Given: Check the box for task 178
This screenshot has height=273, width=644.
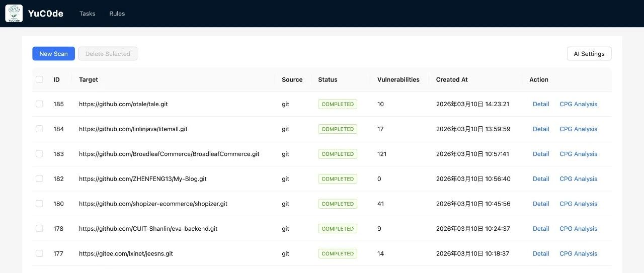Looking at the screenshot, I should point(39,228).
